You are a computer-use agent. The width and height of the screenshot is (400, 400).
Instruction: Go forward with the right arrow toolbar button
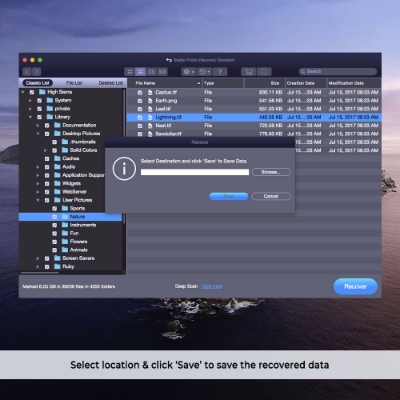[37, 71]
